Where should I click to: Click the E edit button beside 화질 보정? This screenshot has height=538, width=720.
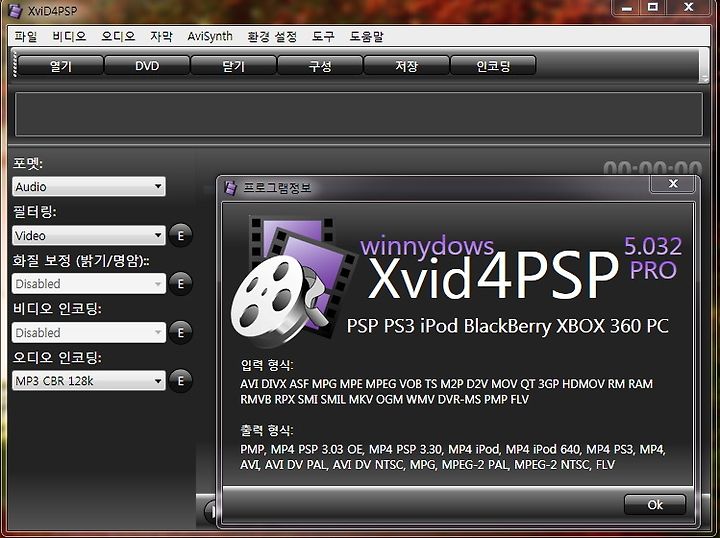pyautogui.click(x=180, y=284)
